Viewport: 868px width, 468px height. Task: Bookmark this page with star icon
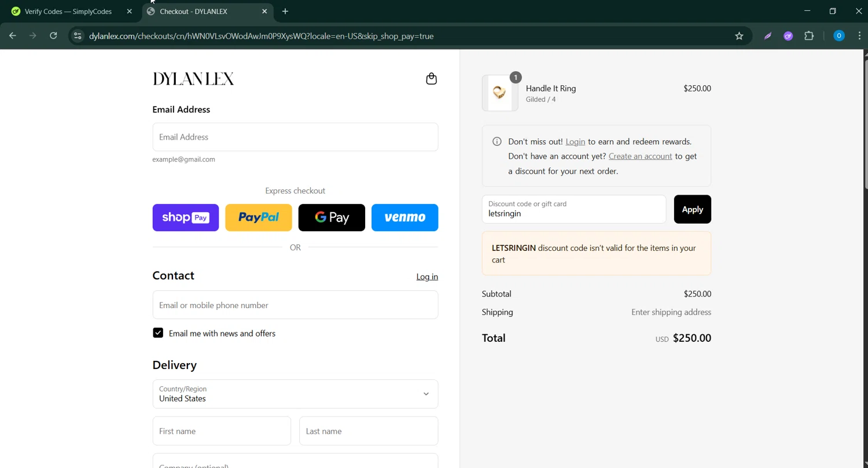pyautogui.click(x=739, y=36)
